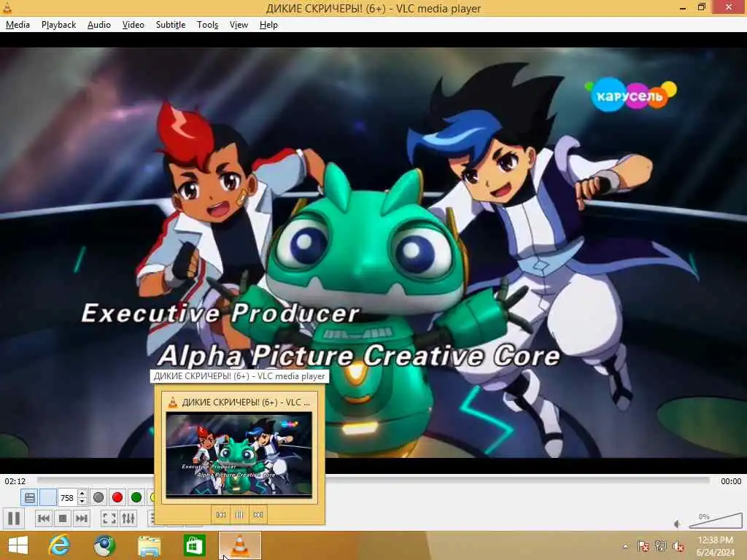This screenshot has width=747, height=560.
Task: Toggle mute via VLC speaker icon
Action: (x=678, y=524)
